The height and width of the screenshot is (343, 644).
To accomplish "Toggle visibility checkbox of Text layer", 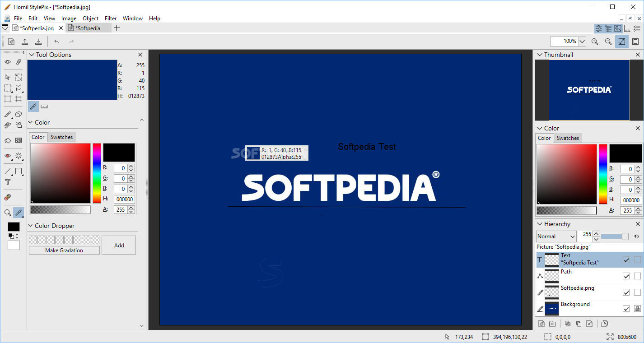I will pyautogui.click(x=626, y=260).
